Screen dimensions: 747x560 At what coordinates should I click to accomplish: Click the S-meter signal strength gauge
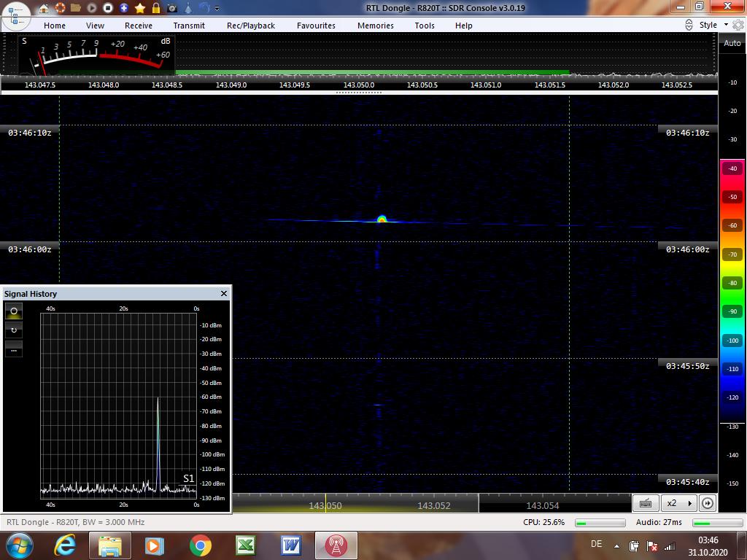coord(97,54)
